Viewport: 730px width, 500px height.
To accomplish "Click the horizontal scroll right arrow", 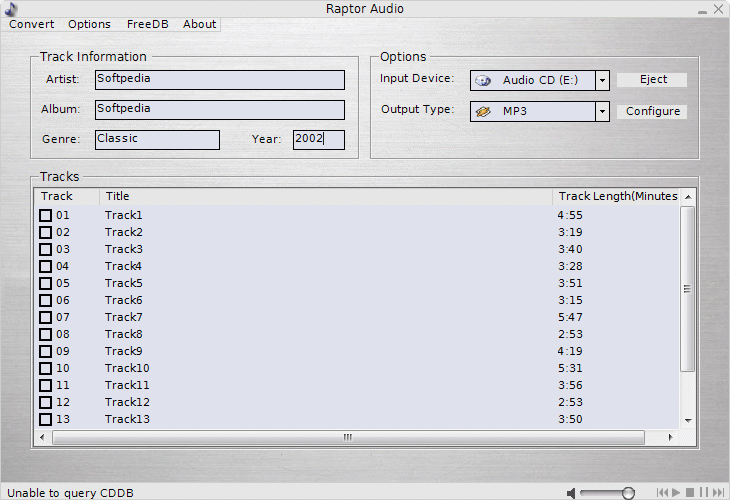I will pyautogui.click(x=670, y=437).
